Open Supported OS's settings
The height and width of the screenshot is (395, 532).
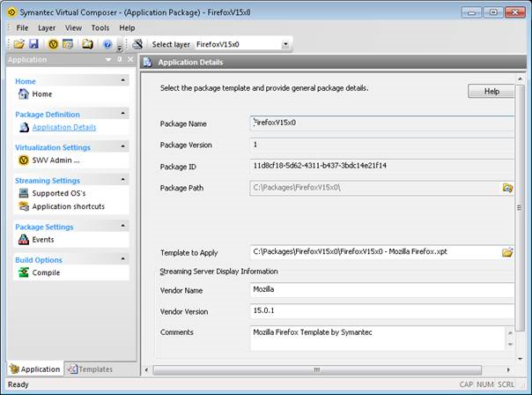coord(59,193)
